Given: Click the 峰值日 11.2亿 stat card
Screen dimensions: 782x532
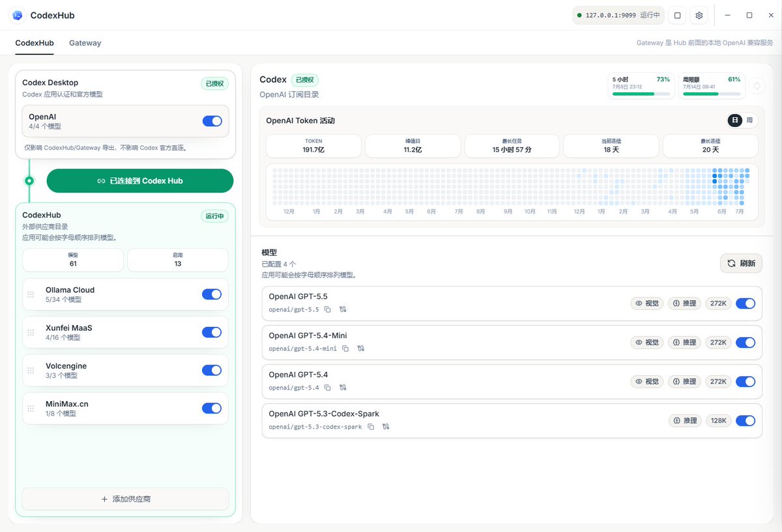Looking at the screenshot, I should [x=413, y=146].
